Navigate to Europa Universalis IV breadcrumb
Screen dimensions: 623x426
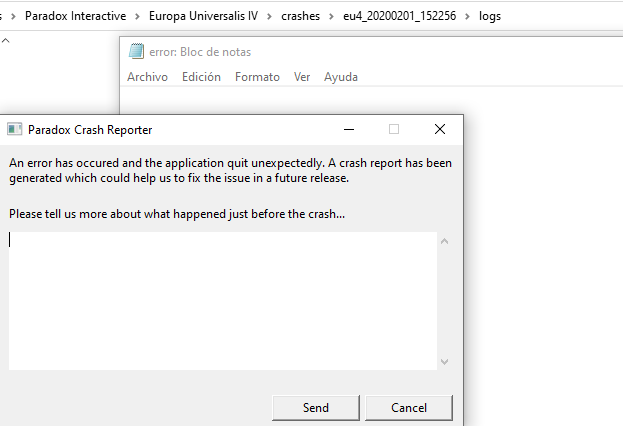(x=203, y=16)
